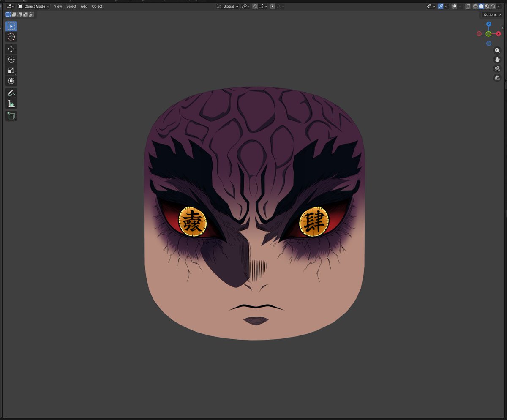Switch to solid viewport shading
Image resolution: width=507 pixels, height=420 pixels.
click(x=481, y=6)
